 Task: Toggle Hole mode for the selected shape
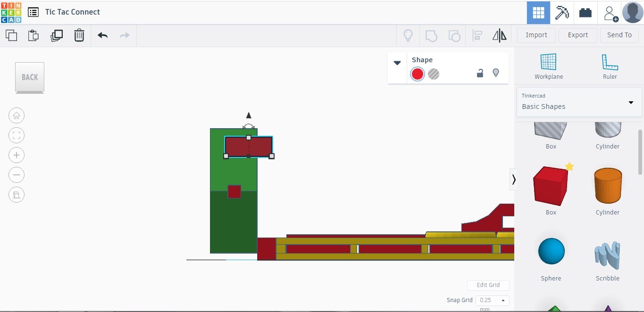[x=433, y=74]
